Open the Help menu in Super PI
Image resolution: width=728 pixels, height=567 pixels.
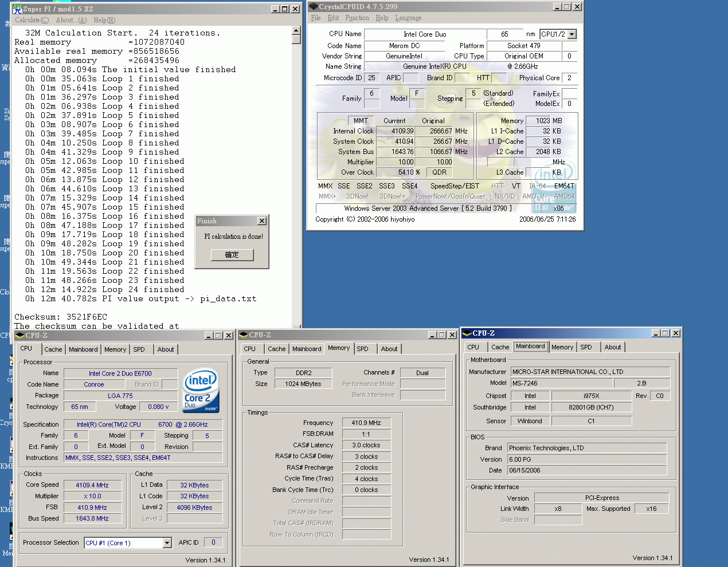click(x=104, y=20)
